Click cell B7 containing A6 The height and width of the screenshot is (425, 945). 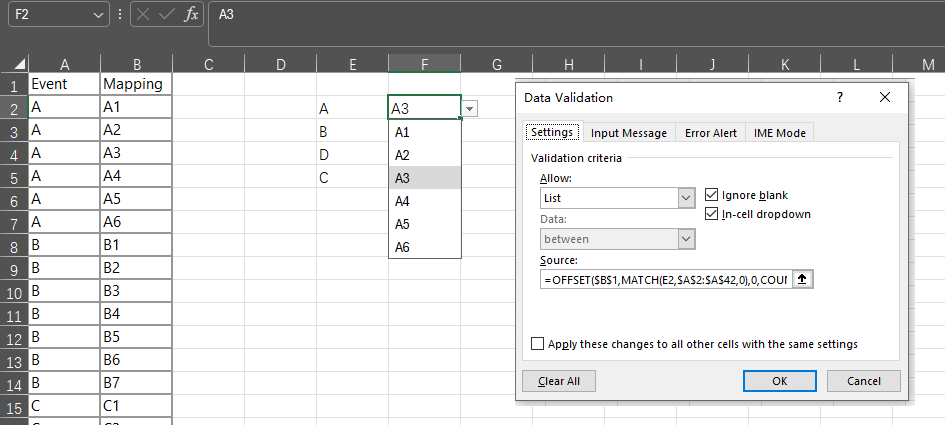pos(137,222)
